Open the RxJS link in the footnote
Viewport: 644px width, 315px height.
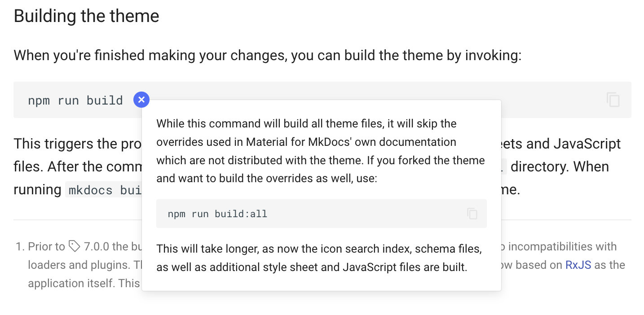pos(578,265)
